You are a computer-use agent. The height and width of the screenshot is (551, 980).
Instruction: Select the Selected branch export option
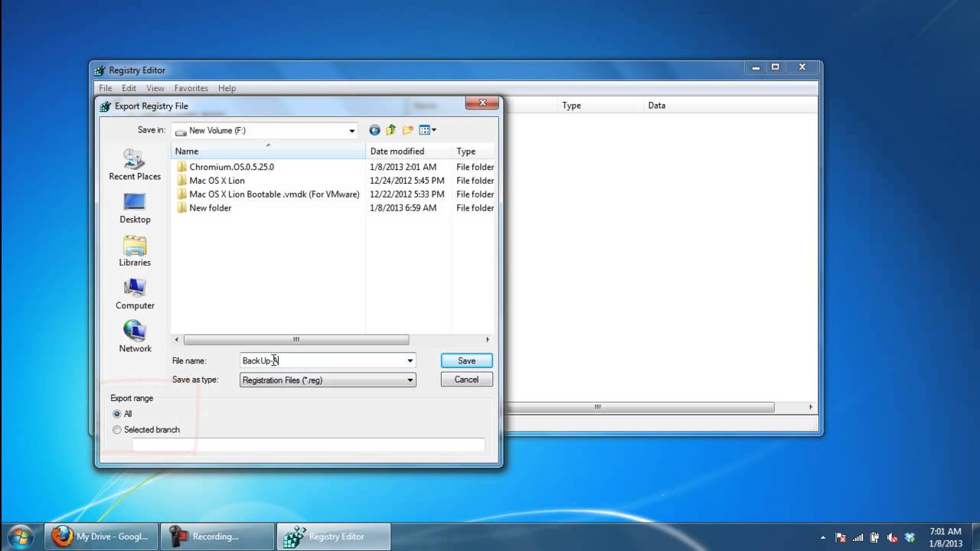coord(117,430)
